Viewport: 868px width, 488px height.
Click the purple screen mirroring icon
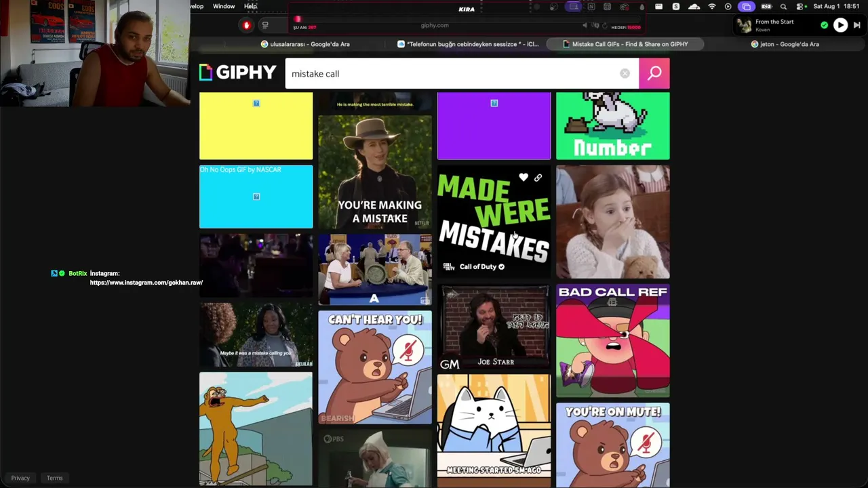(747, 6)
